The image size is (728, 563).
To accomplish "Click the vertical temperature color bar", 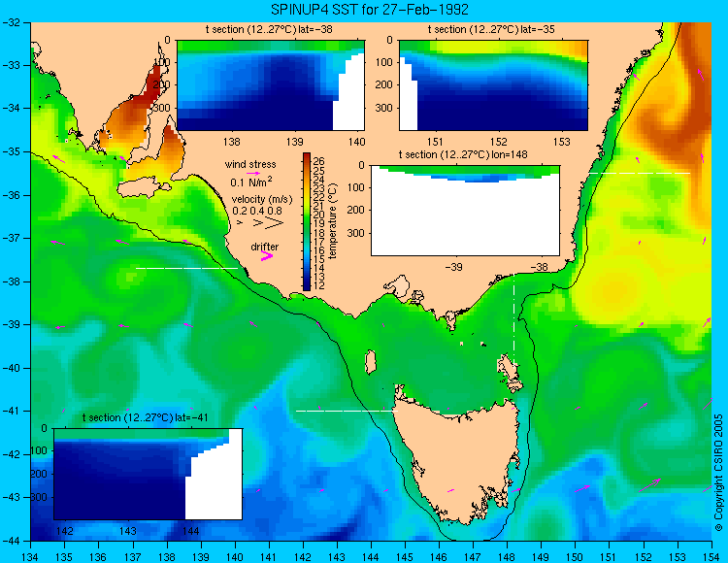I will coord(307,222).
